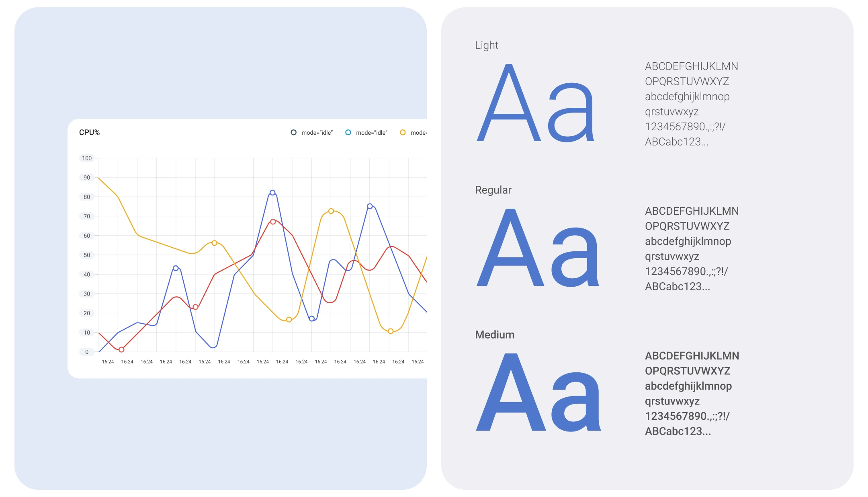Click the yellow data point near 56
868x497 pixels.
pyautogui.click(x=214, y=243)
